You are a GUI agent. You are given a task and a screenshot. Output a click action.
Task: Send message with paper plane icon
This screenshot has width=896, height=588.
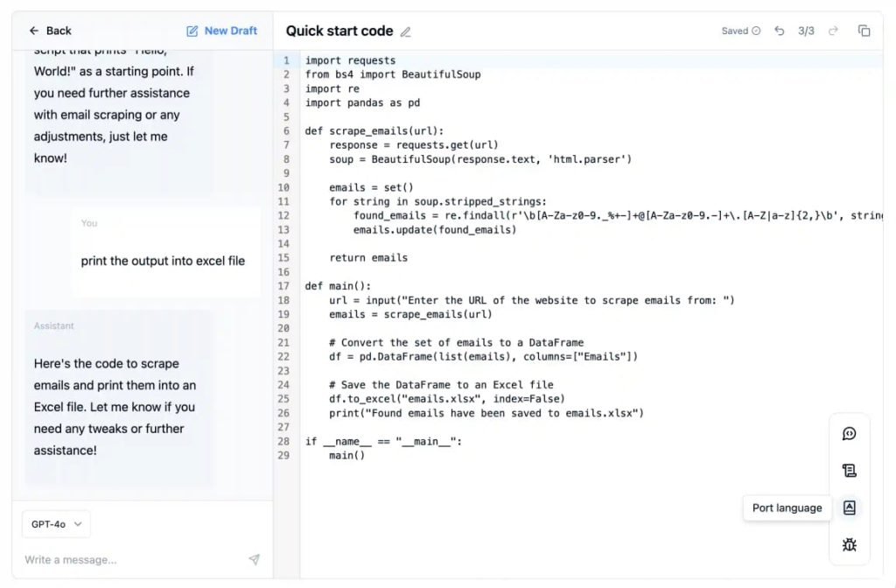[254, 559]
